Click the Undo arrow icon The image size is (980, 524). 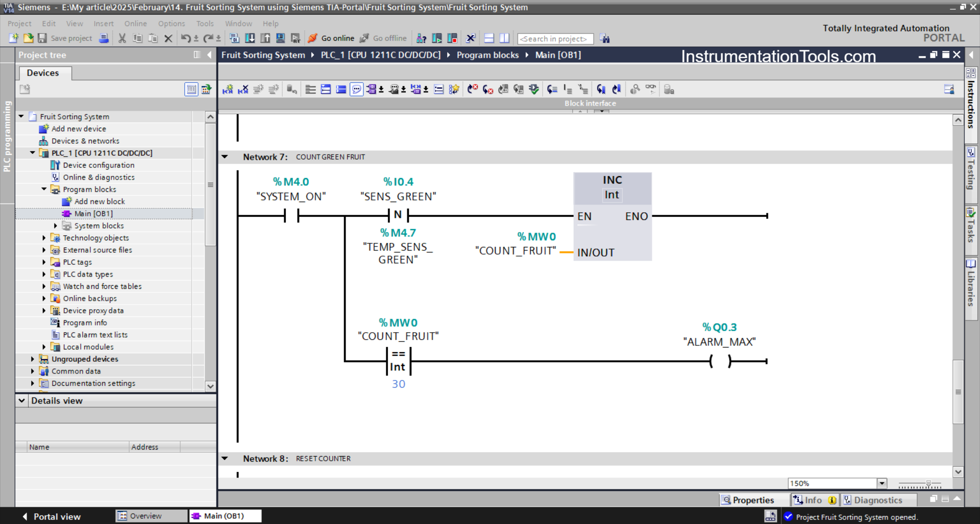coord(186,38)
